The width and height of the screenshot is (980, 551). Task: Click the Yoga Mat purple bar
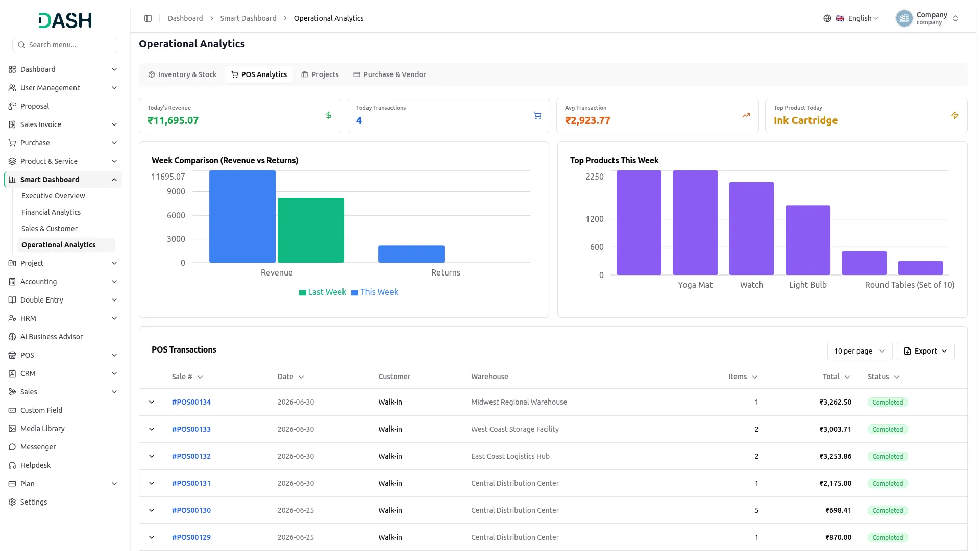coord(695,222)
